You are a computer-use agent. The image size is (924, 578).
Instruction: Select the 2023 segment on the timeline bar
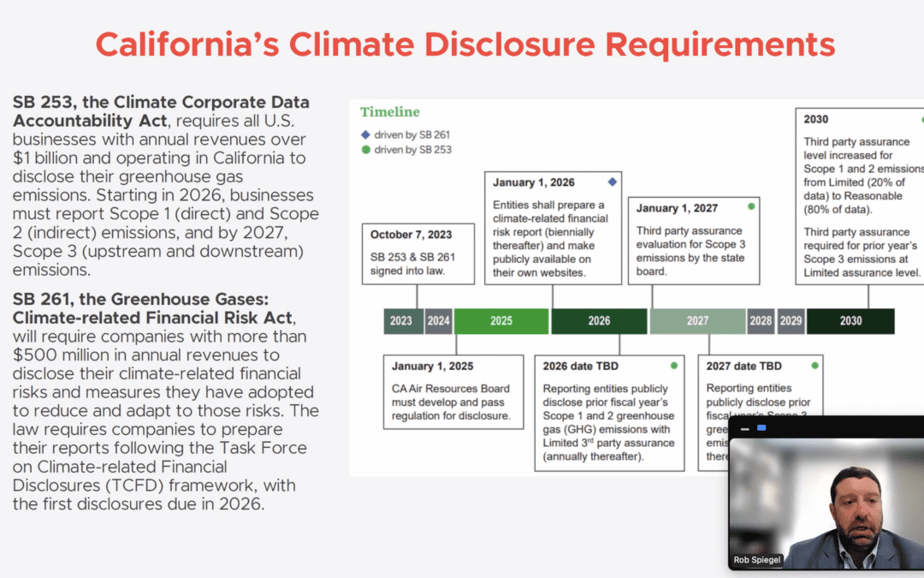point(403,321)
